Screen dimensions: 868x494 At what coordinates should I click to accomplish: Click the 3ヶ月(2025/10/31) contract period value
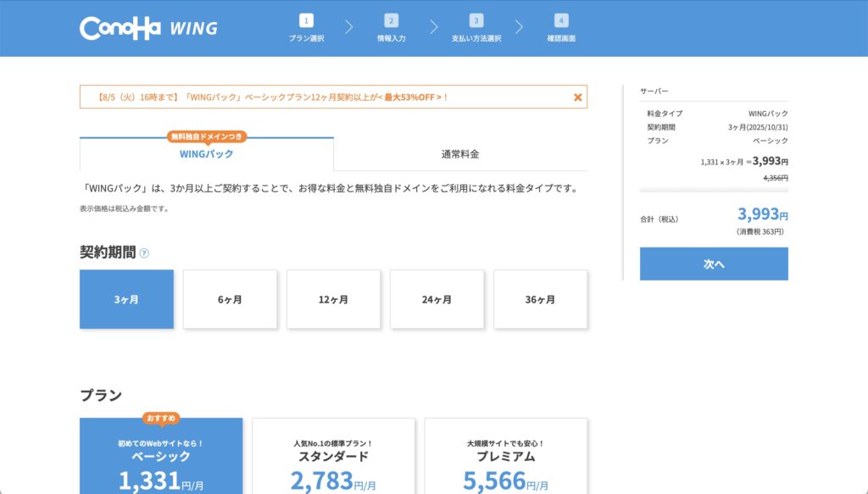click(x=758, y=127)
